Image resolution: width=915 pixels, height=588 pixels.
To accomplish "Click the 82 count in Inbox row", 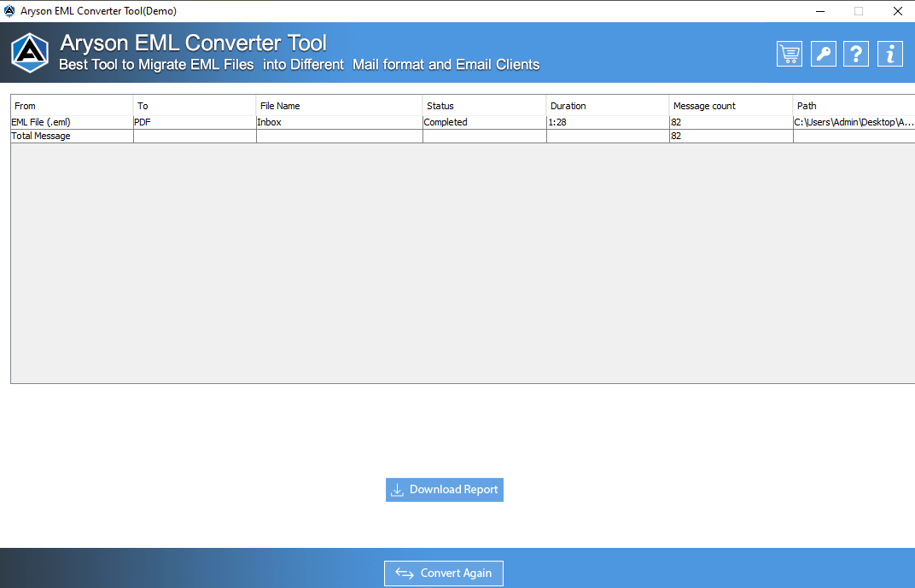I will click(x=731, y=123).
